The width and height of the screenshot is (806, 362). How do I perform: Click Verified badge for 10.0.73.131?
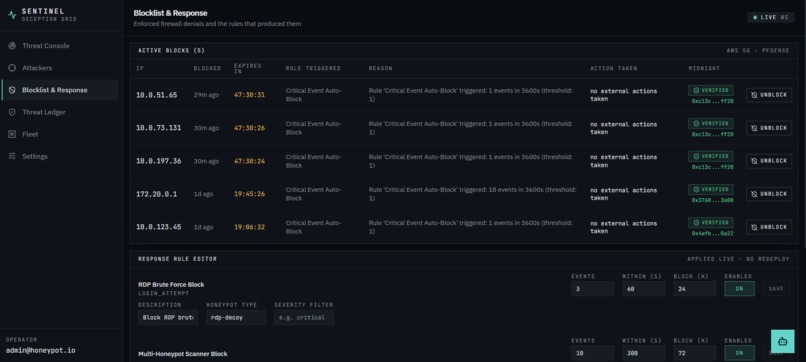click(x=710, y=123)
